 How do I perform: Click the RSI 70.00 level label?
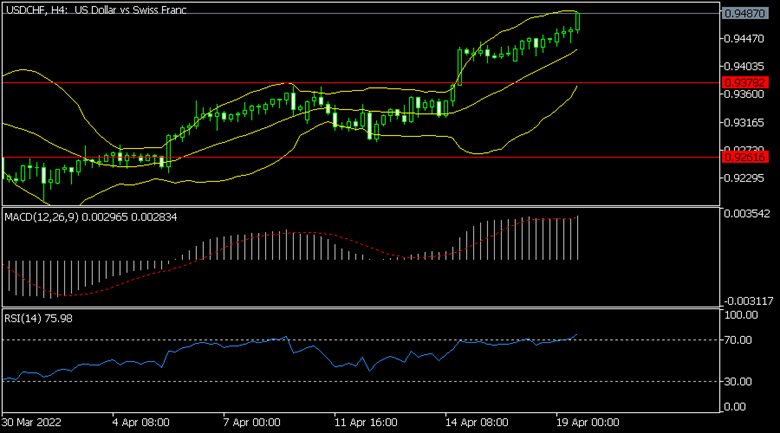point(738,340)
